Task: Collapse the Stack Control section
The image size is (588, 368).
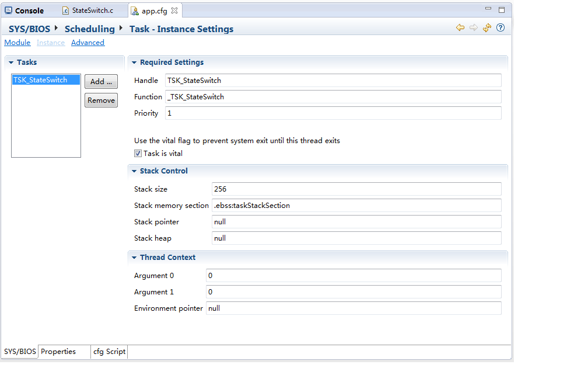Action: pos(134,171)
